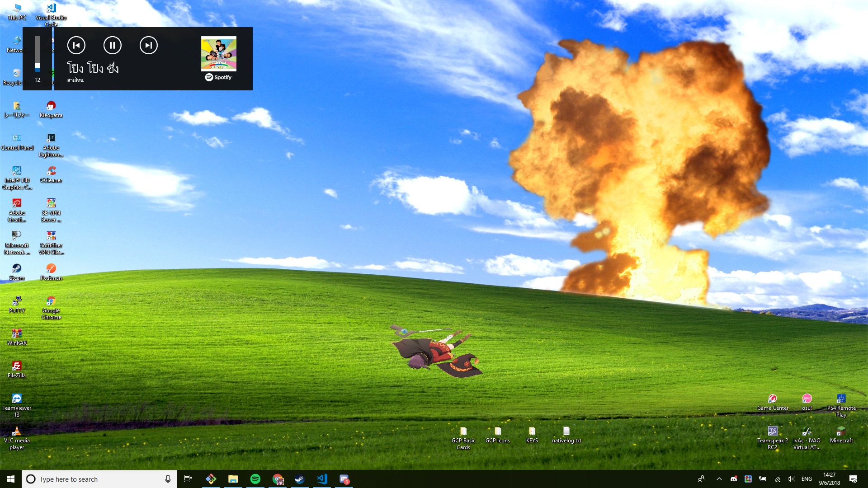868x488 pixels.
Task: Activate Cortana microphone in search box
Action: pyautogui.click(x=168, y=479)
